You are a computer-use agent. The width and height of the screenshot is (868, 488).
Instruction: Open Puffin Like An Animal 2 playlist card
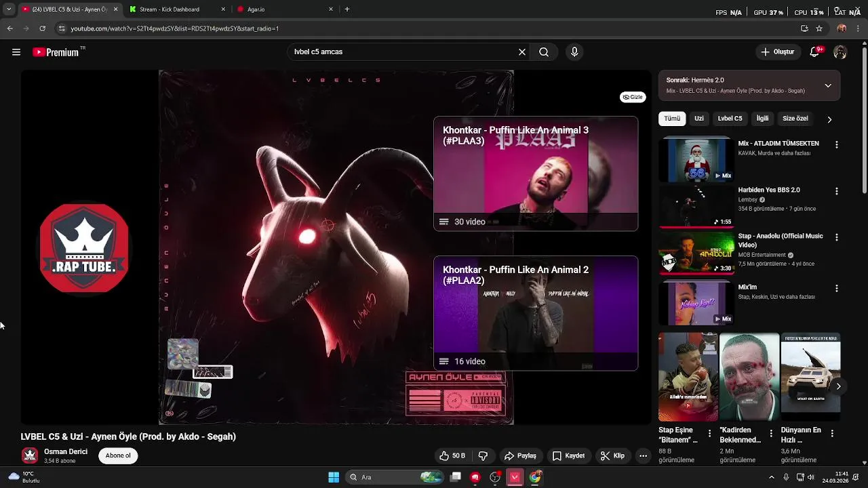[x=536, y=313]
